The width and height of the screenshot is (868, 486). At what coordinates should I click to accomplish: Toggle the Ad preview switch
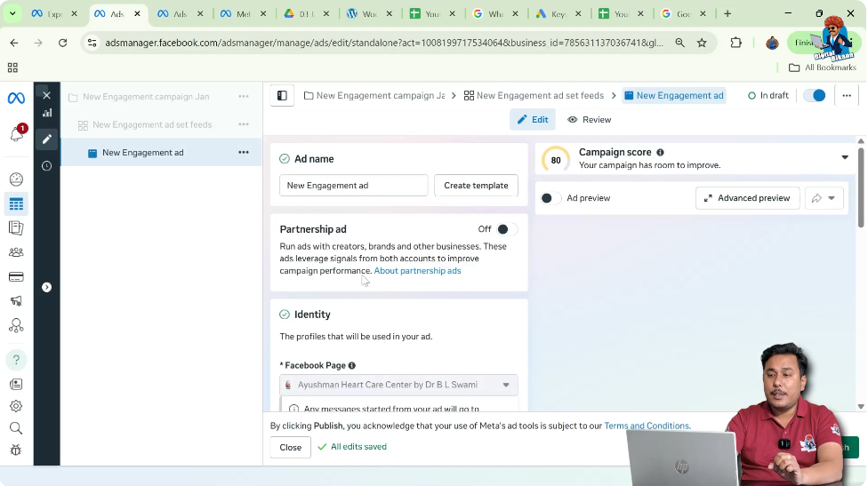(x=551, y=198)
